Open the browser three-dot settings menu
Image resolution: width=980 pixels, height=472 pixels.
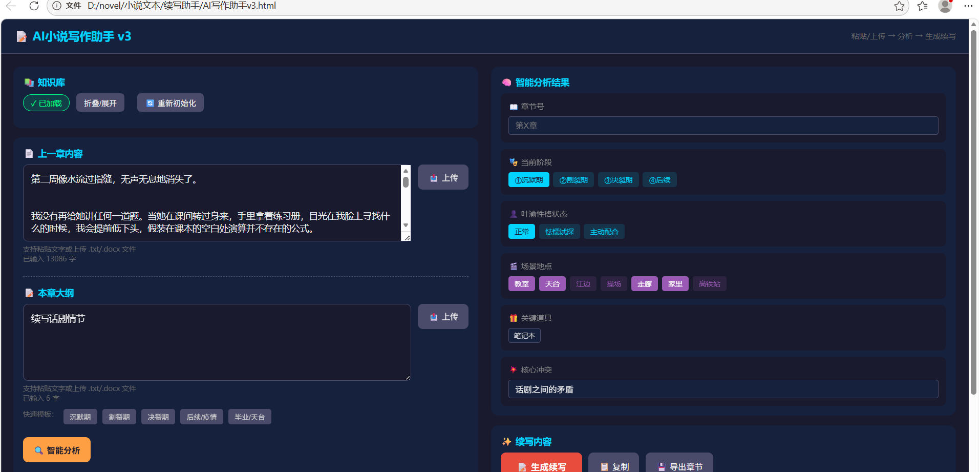pyautogui.click(x=968, y=6)
